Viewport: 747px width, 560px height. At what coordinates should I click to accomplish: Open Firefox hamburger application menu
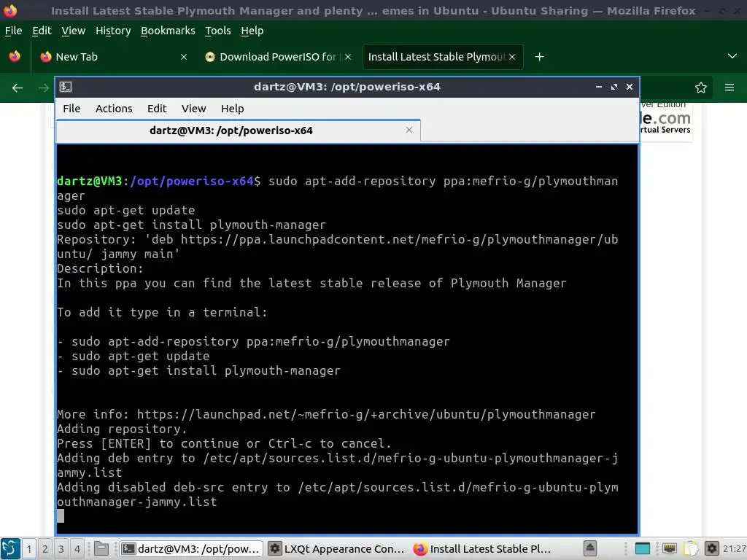tap(729, 87)
